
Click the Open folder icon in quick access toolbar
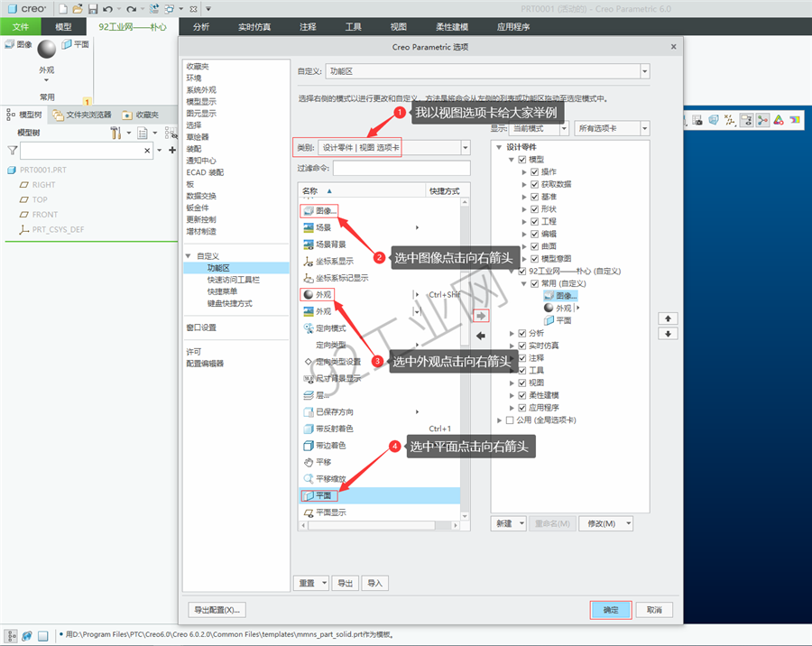pyautogui.click(x=78, y=9)
